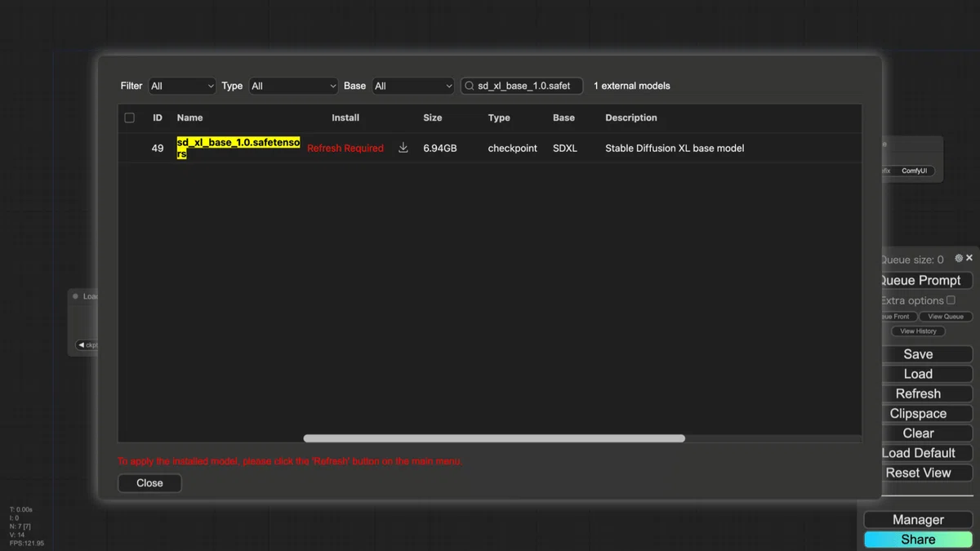Select the highlighted sd_xl_base_1.0.safetensors name
Screen dimensions: 980x551
(238, 148)
